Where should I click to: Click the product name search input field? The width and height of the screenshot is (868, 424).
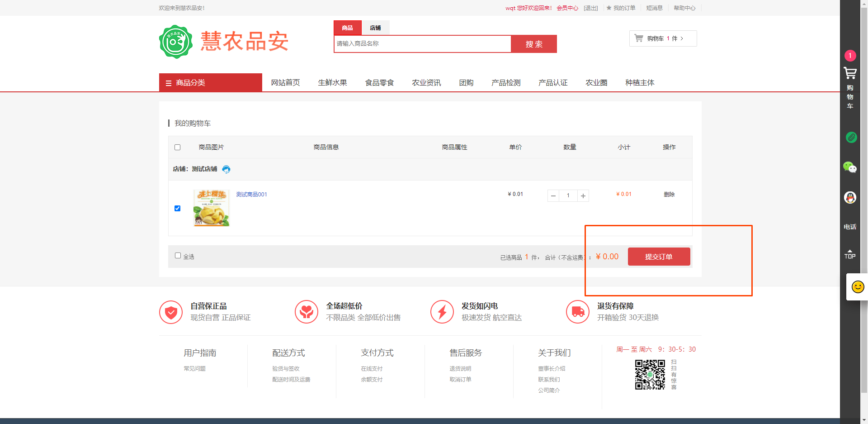[x=422, y=44]
